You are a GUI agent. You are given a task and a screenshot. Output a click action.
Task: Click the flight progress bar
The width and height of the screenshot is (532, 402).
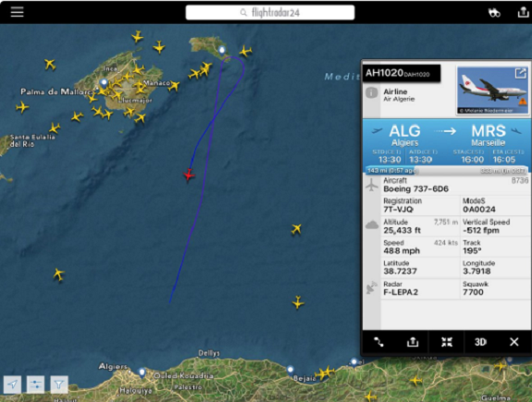point(447,170)
